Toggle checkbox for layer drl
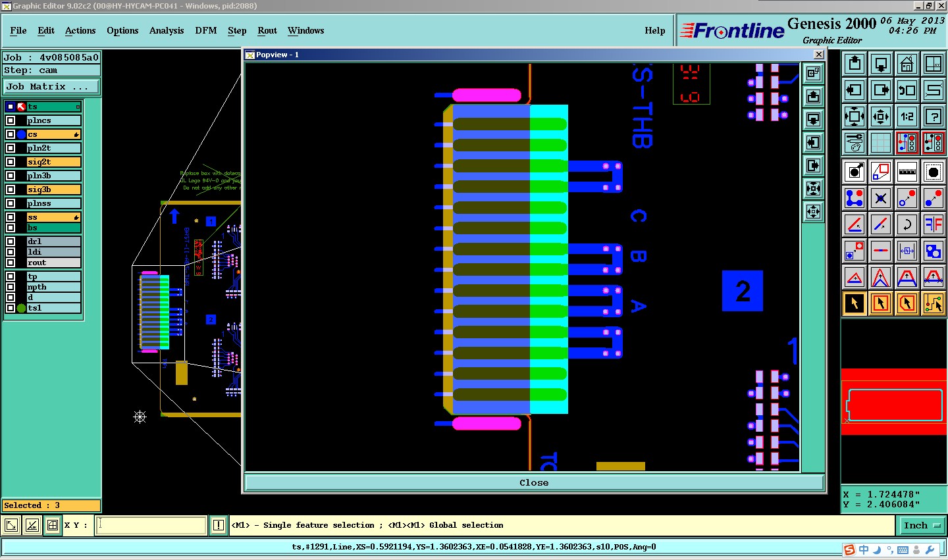This screenshot has width=948, height=560. click(x=11, y=242)
